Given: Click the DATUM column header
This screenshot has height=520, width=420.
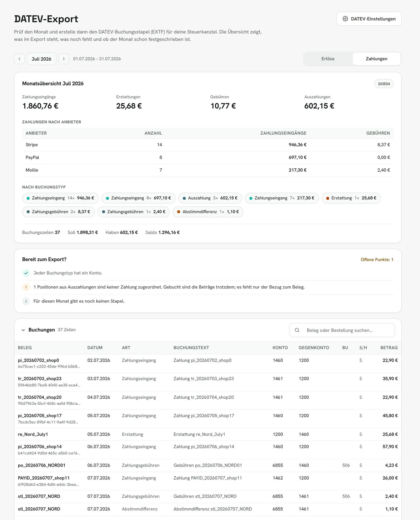Looking at the screenshot, I should pyautogui.click(x=95, y=348).
